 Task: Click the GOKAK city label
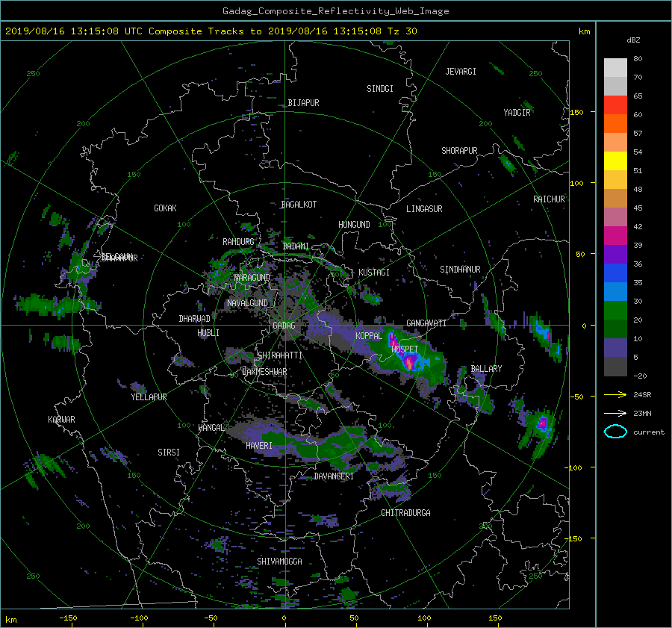(166, 208)
